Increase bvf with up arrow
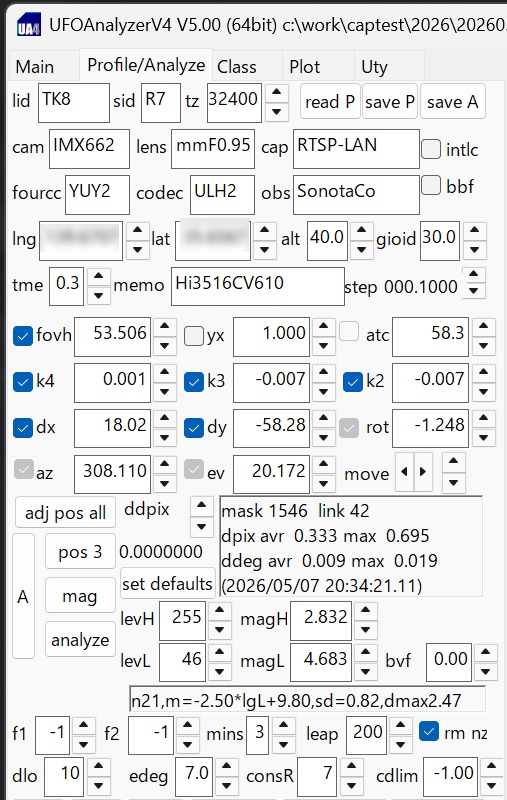This screenshot has height=800, width=507. tap(486, 652)
